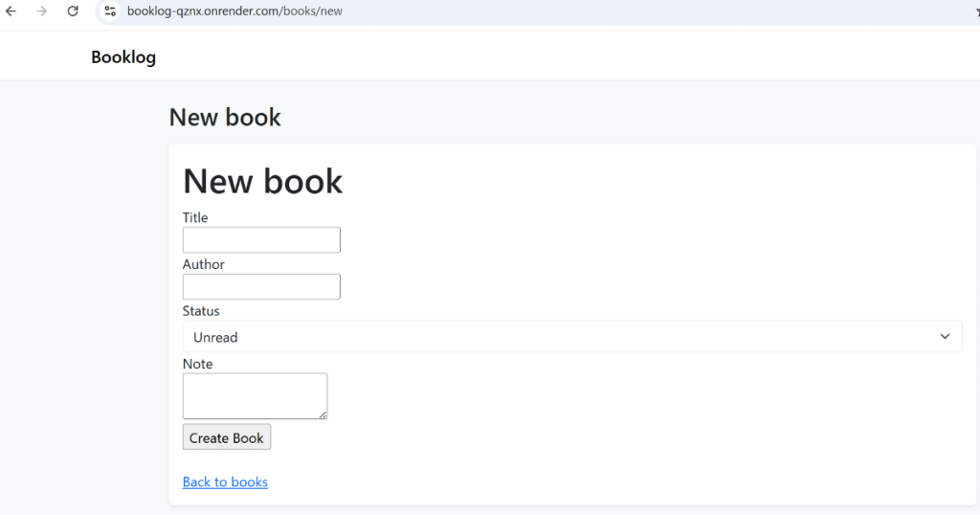Reload the current page
The height and width of the screenshot is (515, 980).
pyautogui.click(x=73, y=11)
